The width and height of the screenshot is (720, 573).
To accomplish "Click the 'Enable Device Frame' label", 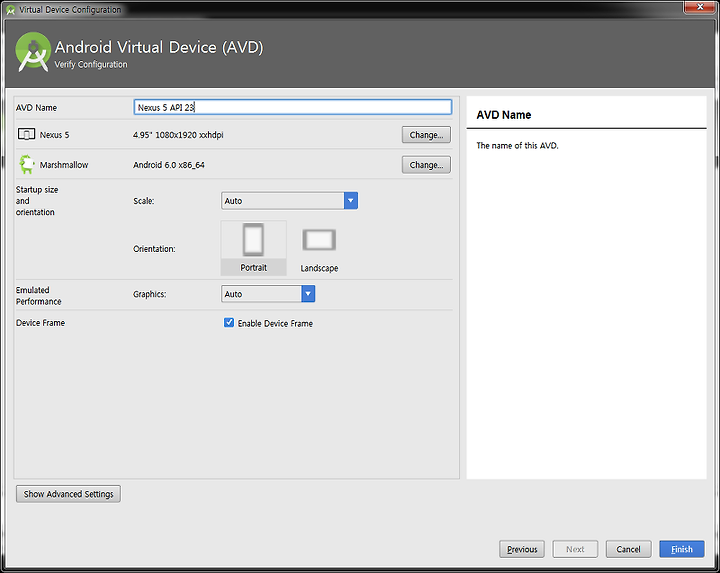I will tap(275, 323).
